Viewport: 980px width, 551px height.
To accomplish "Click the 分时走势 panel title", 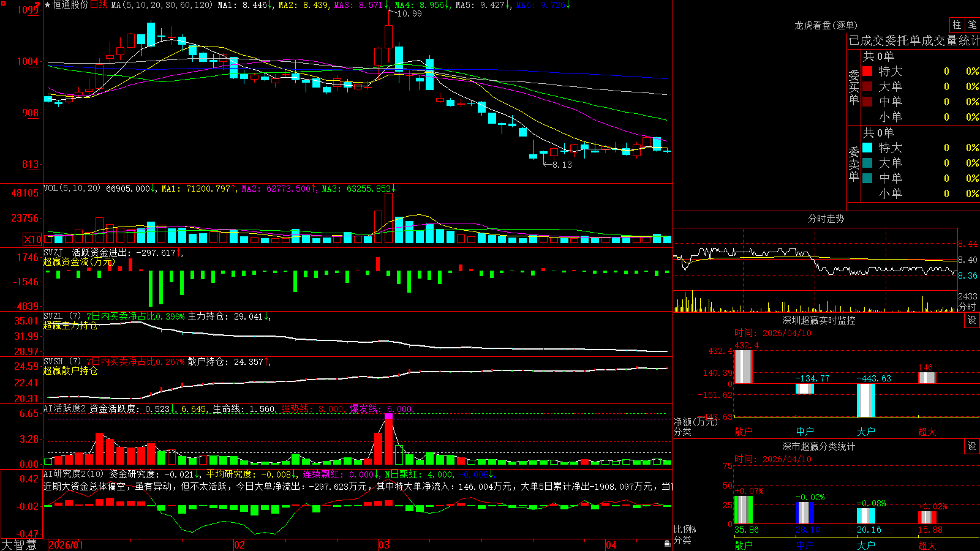I will click(x=826, y=219).
